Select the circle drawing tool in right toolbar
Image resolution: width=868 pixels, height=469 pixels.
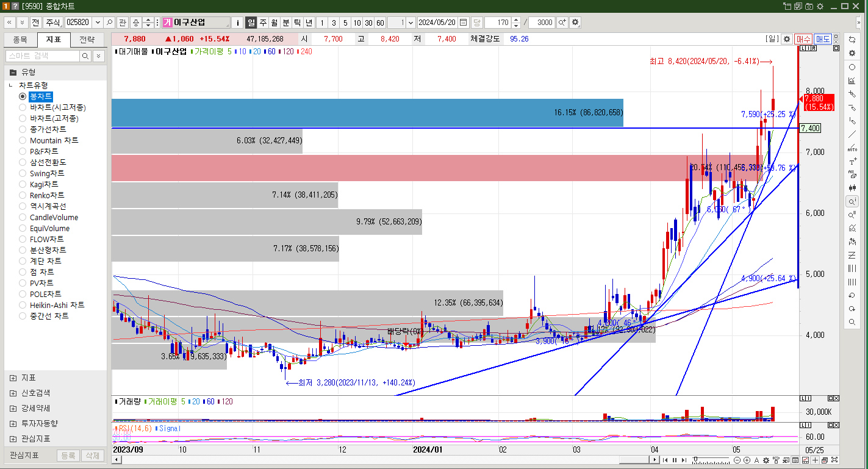[x=852, y=67]
